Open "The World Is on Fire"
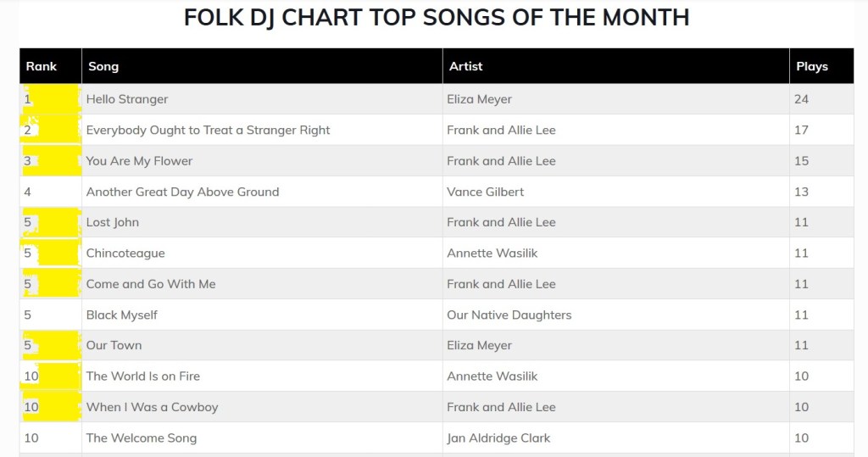868x457 pixels. [143, 376]
